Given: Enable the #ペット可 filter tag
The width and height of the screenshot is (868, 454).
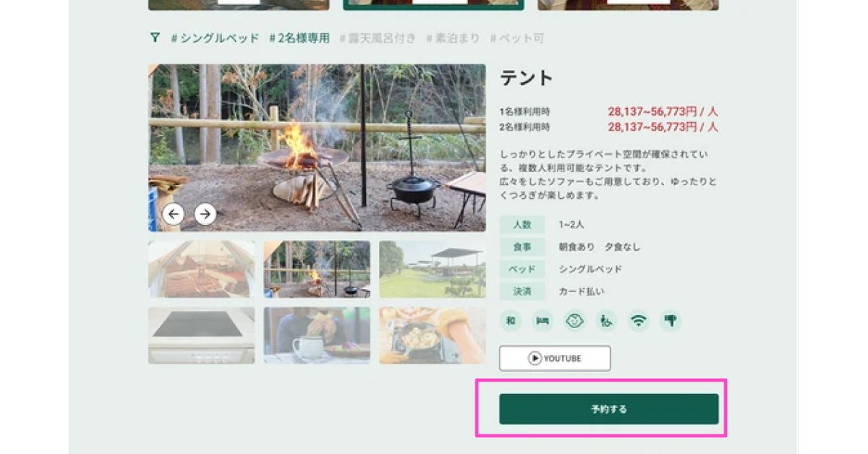Looking at the screenshot, I should point(516,38).
